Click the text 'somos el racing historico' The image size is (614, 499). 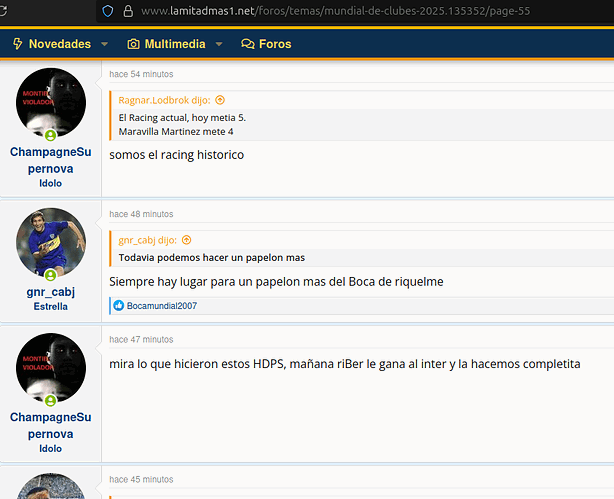[x=177, y=155]
